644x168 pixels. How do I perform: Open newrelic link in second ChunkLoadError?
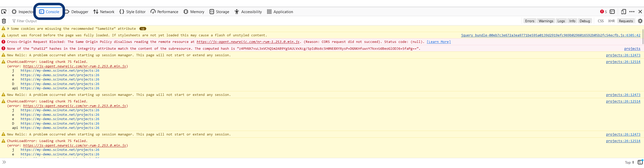[75, 106]
